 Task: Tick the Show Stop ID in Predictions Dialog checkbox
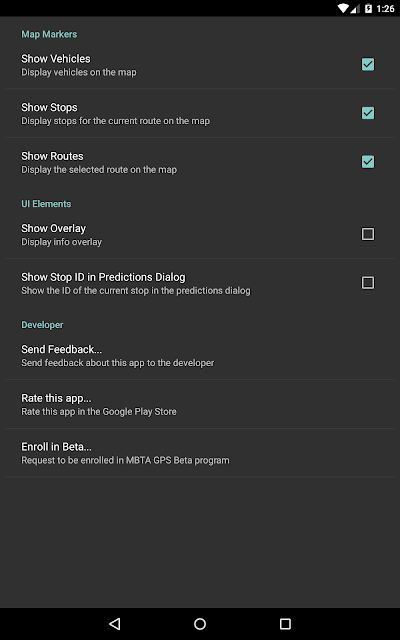pyautogui.click(x=368, y=283)
